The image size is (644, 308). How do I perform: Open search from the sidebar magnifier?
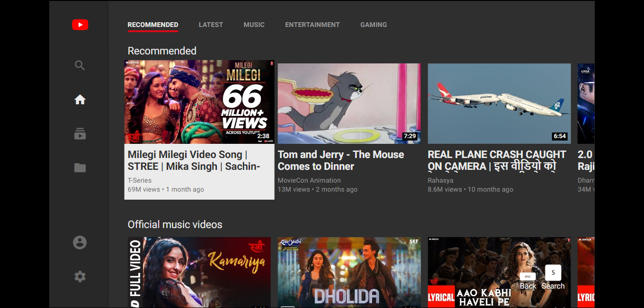tap(80, 65)
